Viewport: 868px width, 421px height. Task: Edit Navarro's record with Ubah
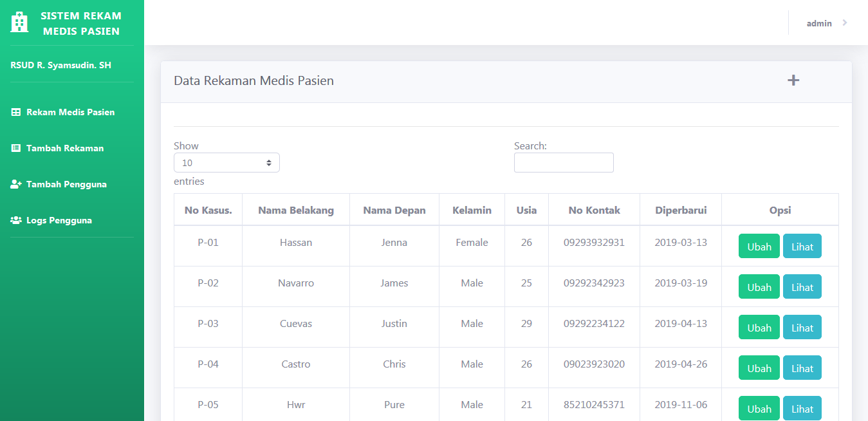click(759, 287)
